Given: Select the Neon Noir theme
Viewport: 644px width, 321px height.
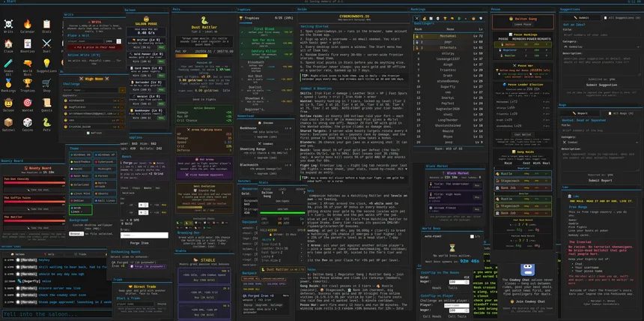Looking at the screenshot, I should pos(81,175).
